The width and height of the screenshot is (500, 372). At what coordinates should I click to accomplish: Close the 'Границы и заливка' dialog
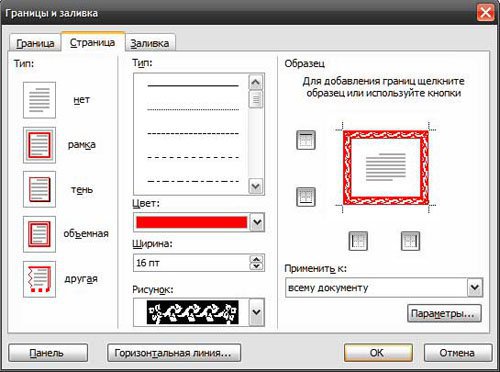(x=485, y=13)
